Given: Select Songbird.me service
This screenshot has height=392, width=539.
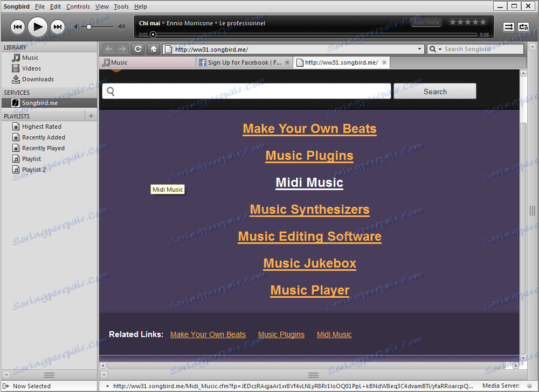Looking at the screenshot, I should [x=49, y=103].
